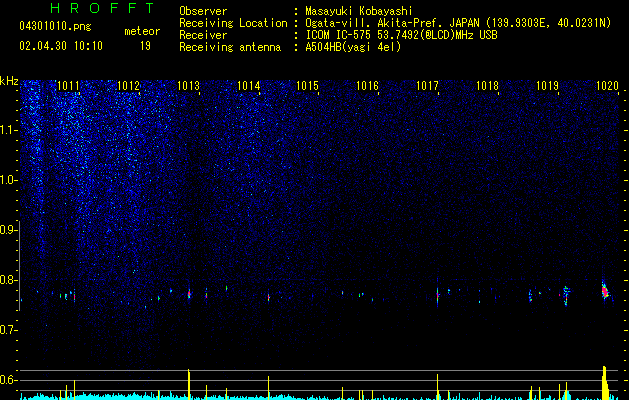629x400 pixels.
Task: Click the kHz axis unit label
Action: click(x=9, y=81)
